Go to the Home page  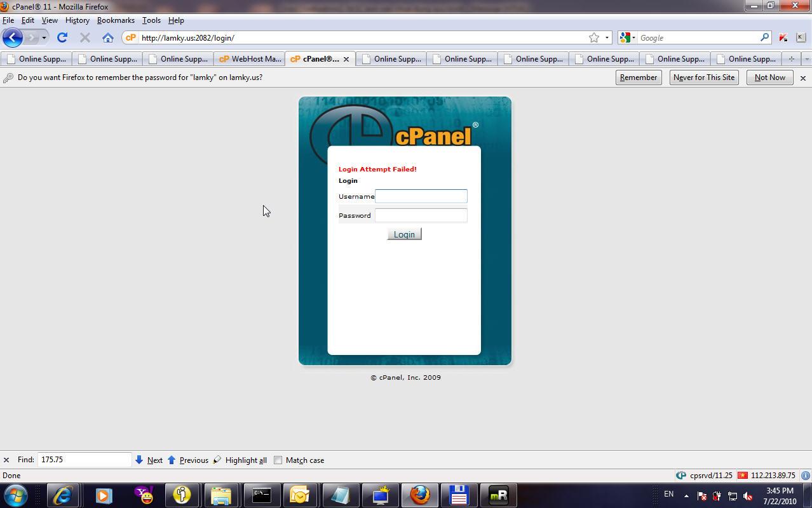tap(108, 37)
